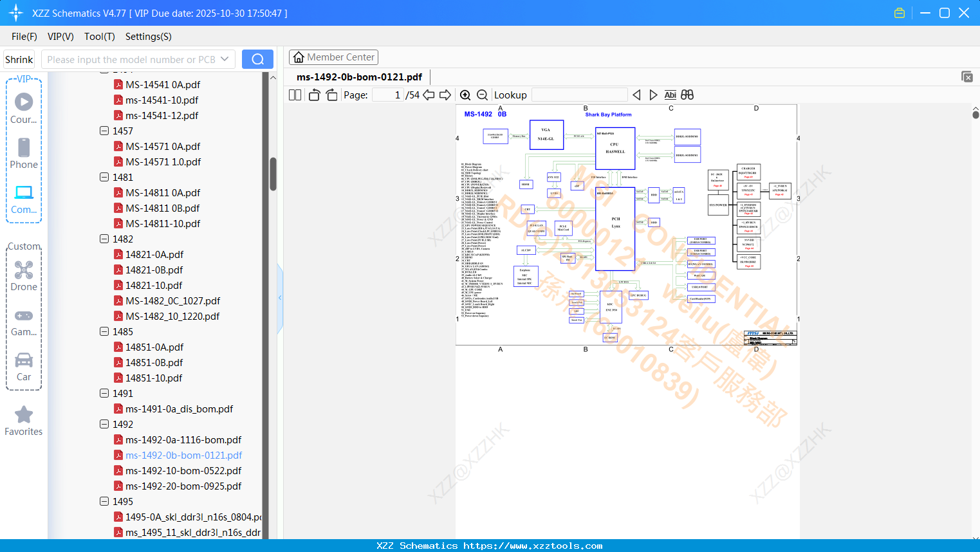The height and width of the screenshot is (552, 980).
Task: Click the PDF viewer scrollbar thumb
Action: 975,115
